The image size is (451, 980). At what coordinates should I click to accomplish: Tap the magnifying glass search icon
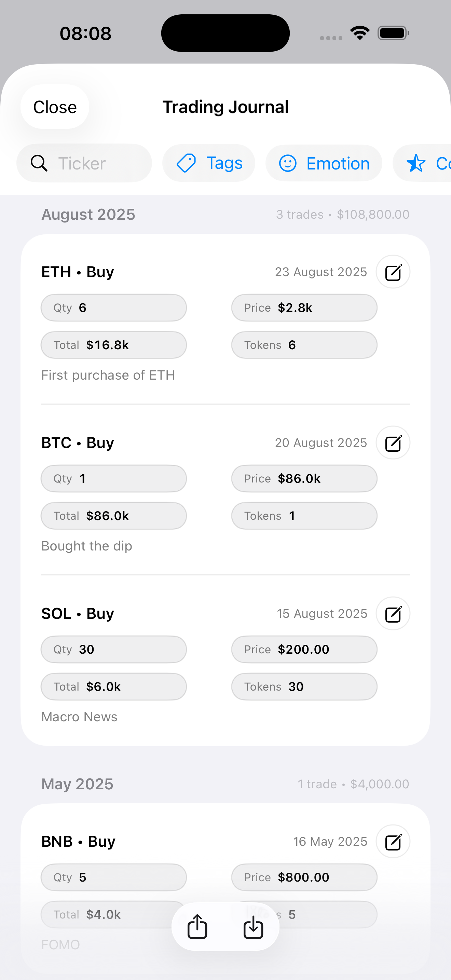click(39, 163)
